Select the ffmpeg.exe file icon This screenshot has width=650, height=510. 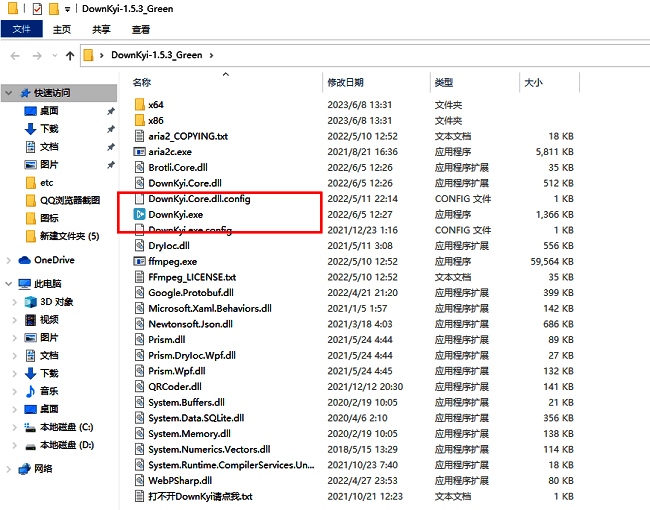click(x=140, y=261)
